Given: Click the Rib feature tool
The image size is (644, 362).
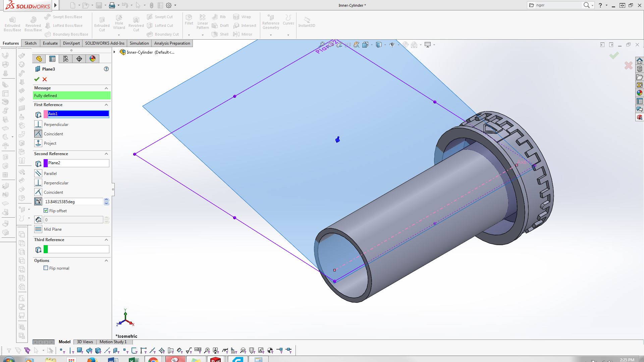Looking at the screenshot, I should [219, 17].
